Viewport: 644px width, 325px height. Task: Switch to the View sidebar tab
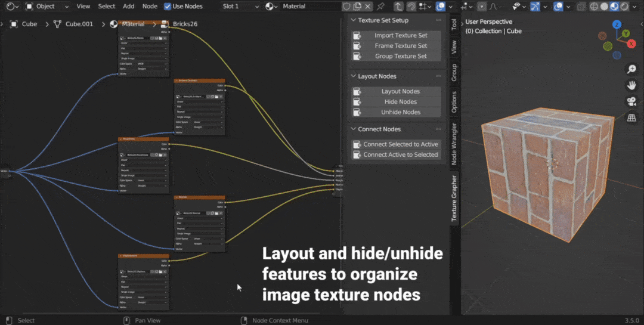[454, 47]
